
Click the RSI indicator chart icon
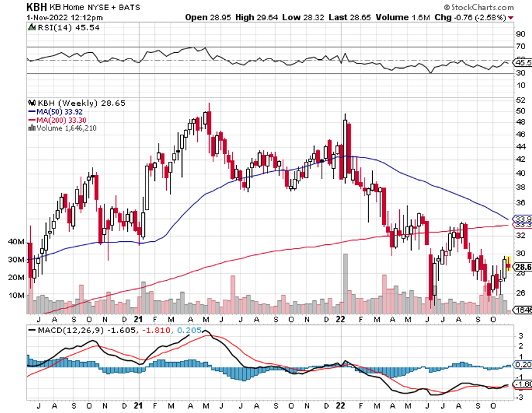pos(32,28)
